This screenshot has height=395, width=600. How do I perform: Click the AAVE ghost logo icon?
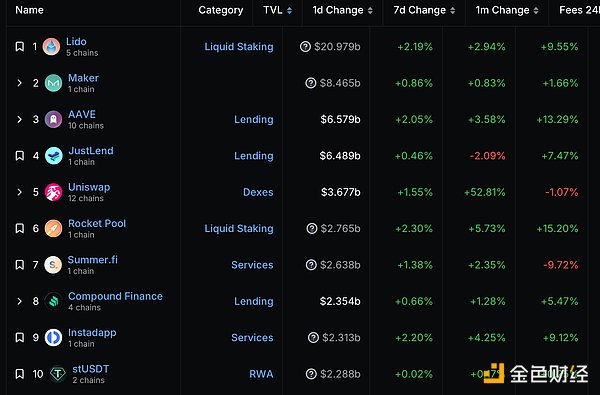(53, 119)
